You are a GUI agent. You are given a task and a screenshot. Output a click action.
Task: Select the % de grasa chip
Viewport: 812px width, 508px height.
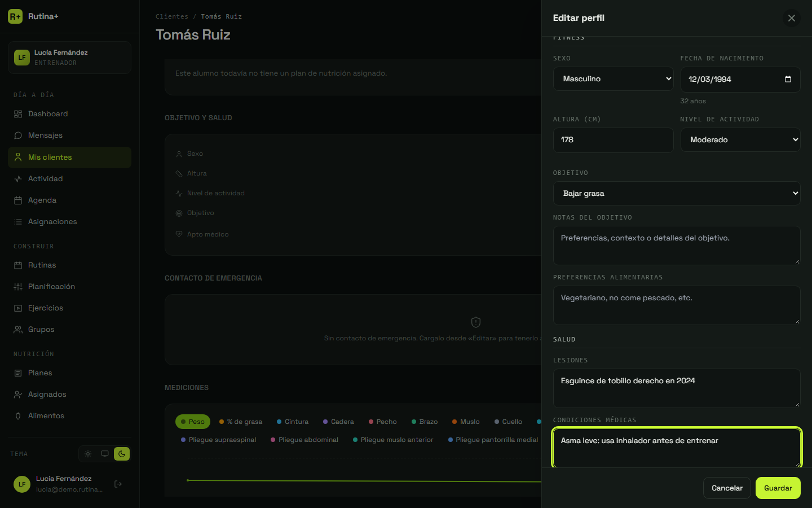pyautogui.click(x=241, y=422)
